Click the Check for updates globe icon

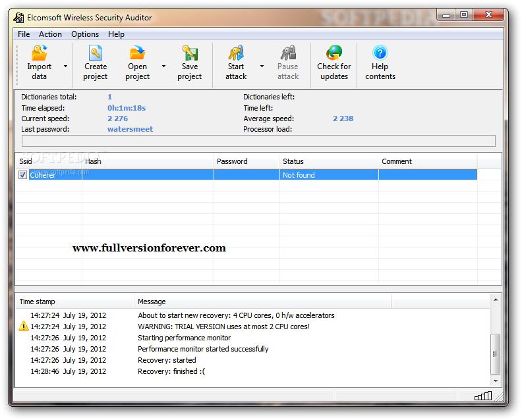[x=334, y=53]
